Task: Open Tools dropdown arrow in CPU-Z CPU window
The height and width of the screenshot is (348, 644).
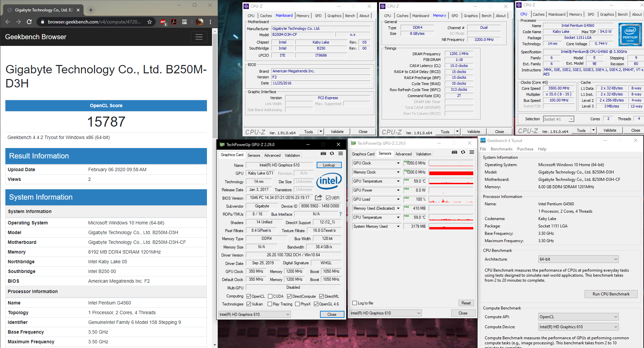Action: pyautogui.click(x=593, y=131)
